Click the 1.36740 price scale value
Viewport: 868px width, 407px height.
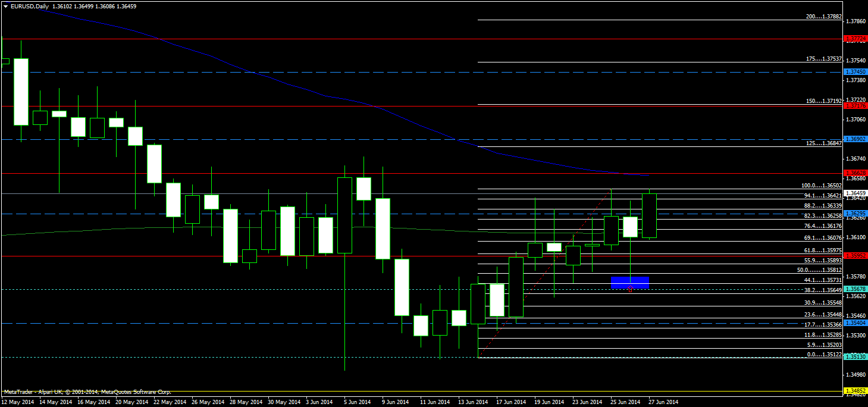coord(857,159)
